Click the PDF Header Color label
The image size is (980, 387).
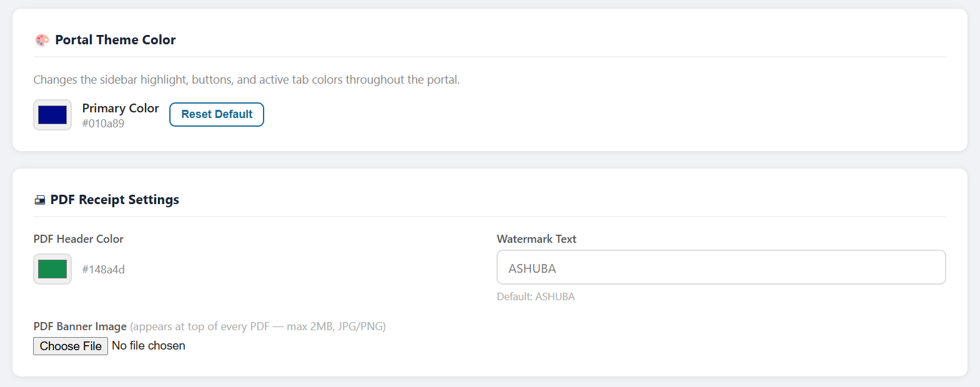79,238
